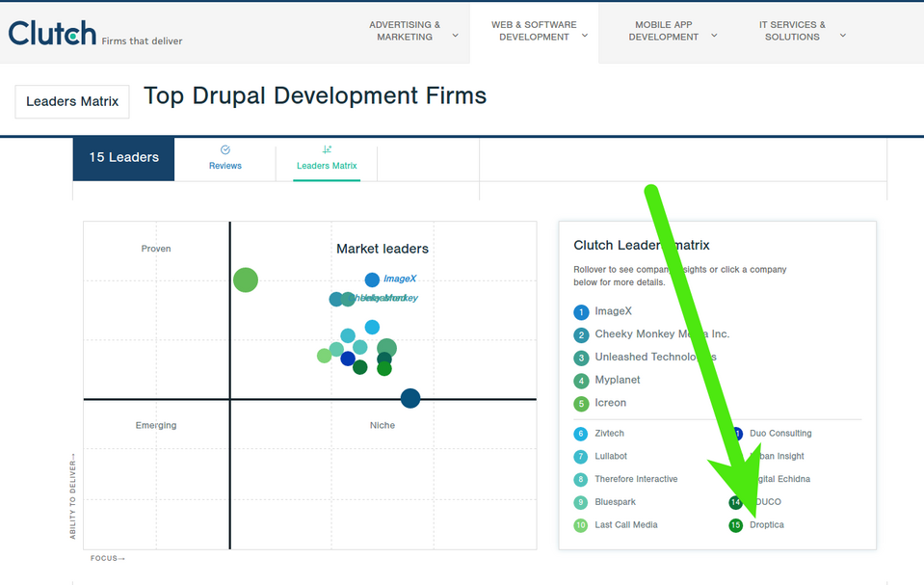Expand the Mobile App Development chevron
The height and width of the screenshot is (585, 924).
(x=714, y=36)
